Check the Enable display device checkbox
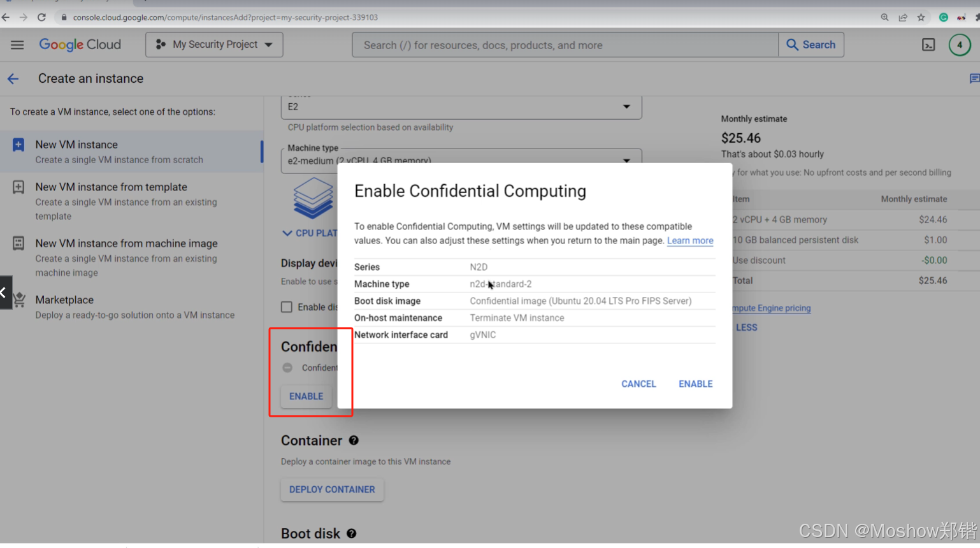This screenshot has width=980, height=548. pyautogui.click(x=287, y=306)
